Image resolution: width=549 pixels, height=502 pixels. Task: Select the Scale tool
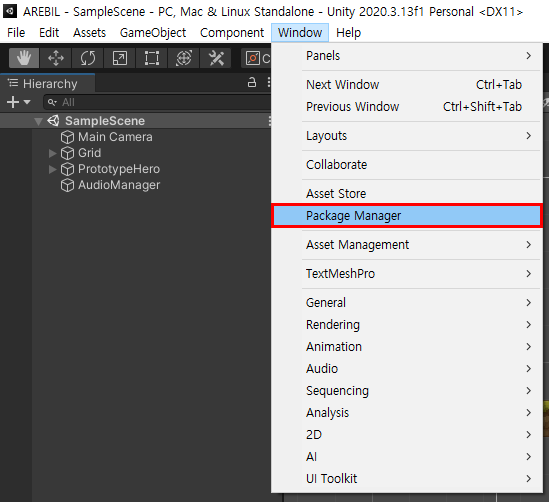pos(119,58)
